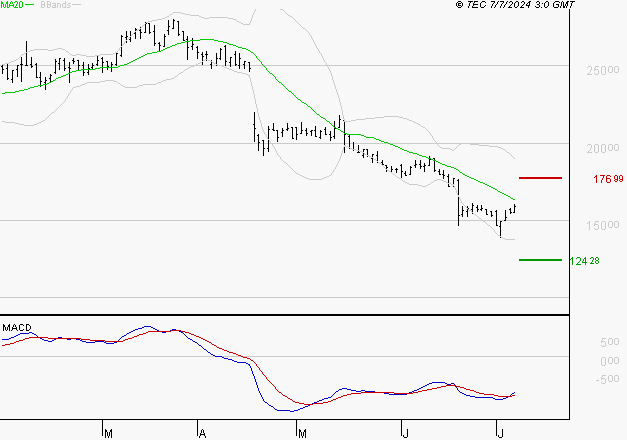Click the BBands legend label
Image resolution: width=627 pixels, height=440 pixels.
point(56,4)
